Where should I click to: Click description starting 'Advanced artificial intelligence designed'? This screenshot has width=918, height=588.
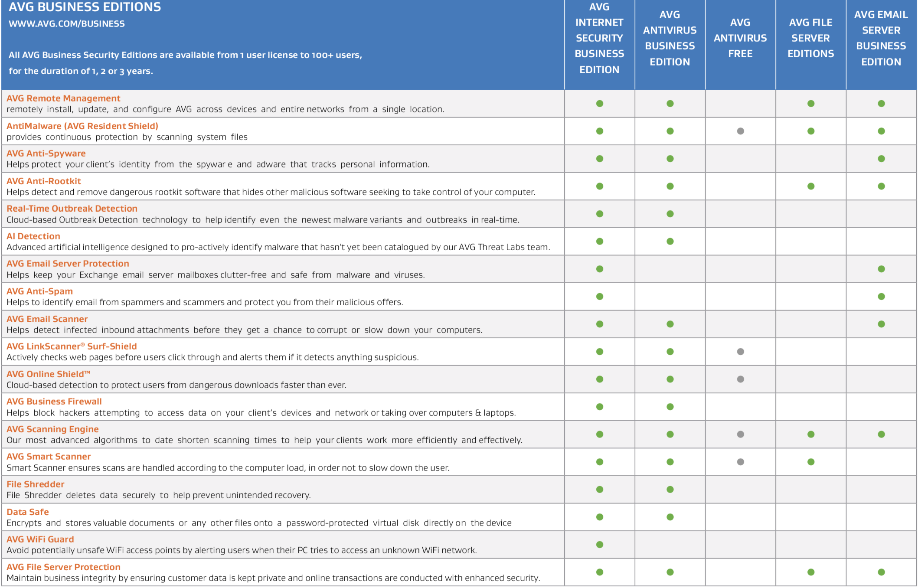click(278, 247)
